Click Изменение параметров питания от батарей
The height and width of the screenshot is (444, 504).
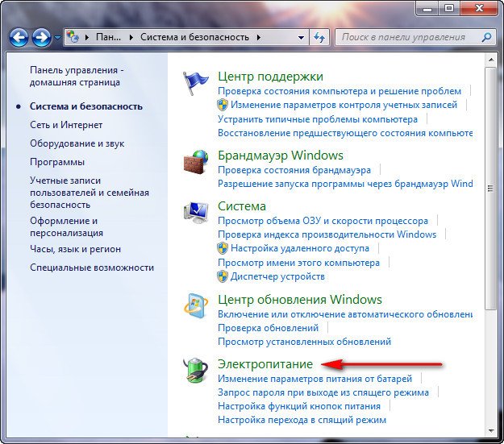point(314,379)
